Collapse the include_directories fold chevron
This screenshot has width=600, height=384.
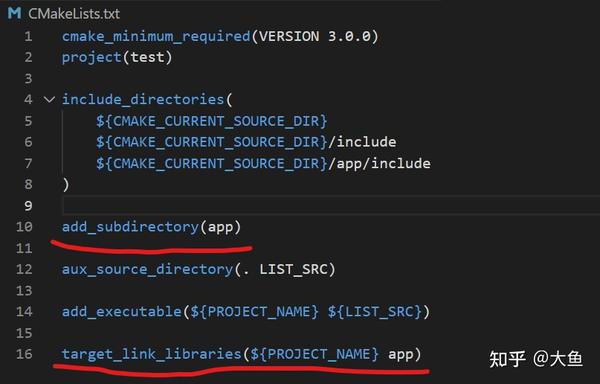pos(49,100)
